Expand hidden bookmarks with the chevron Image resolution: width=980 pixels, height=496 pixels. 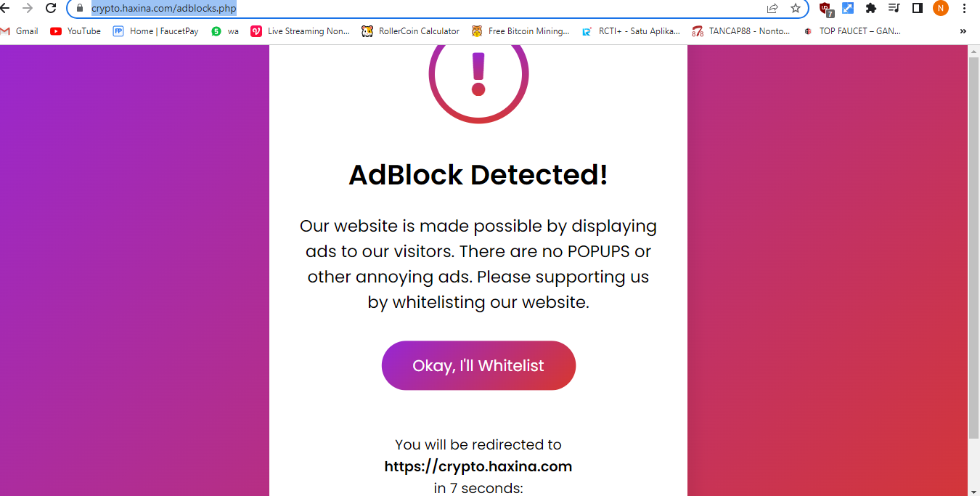(x=963, y=31)
